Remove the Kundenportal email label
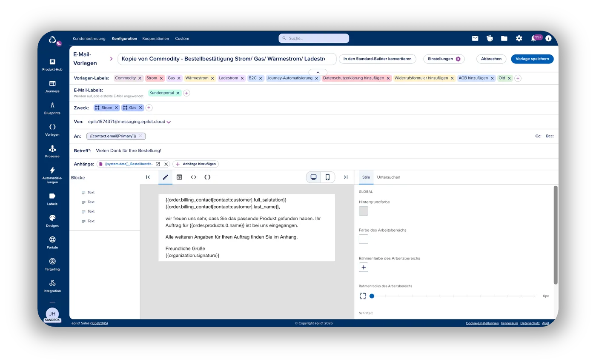The image size is (596, 364). [178, 93]
